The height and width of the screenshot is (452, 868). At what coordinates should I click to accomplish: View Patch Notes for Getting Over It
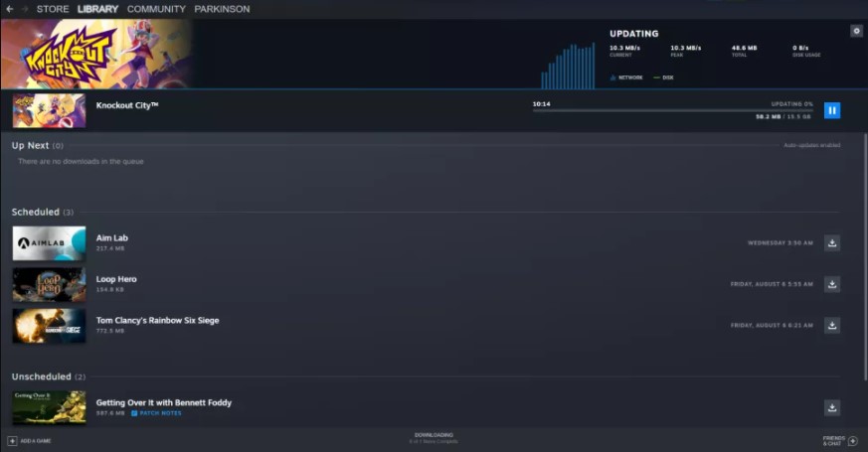click(x=160, y=413)
